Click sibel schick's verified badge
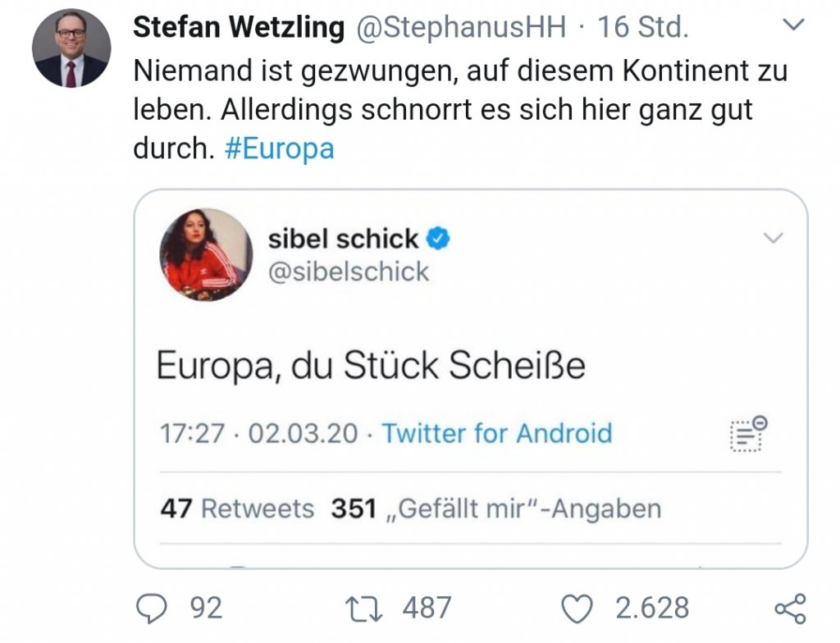The image size is (840, 643). point(439,239)
